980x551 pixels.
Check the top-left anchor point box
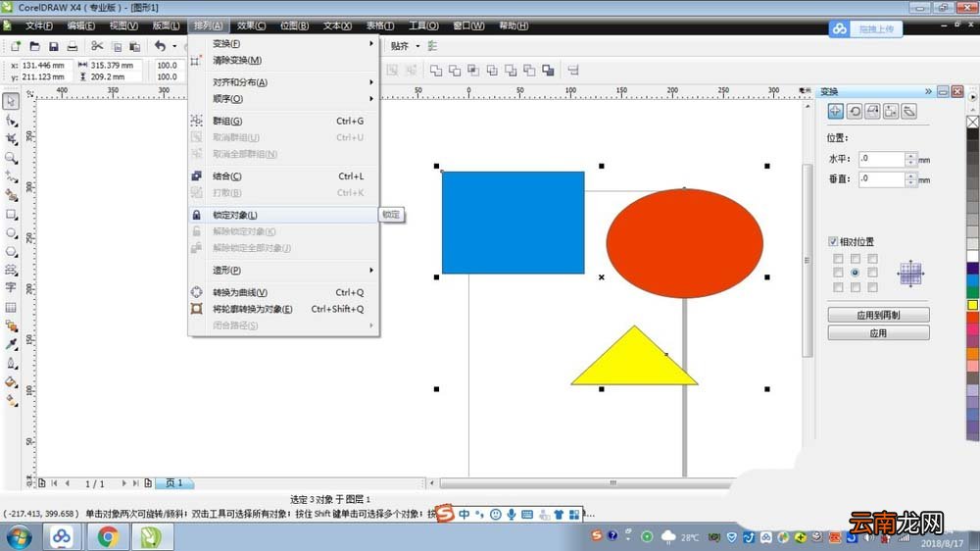[x=838, y=258]
